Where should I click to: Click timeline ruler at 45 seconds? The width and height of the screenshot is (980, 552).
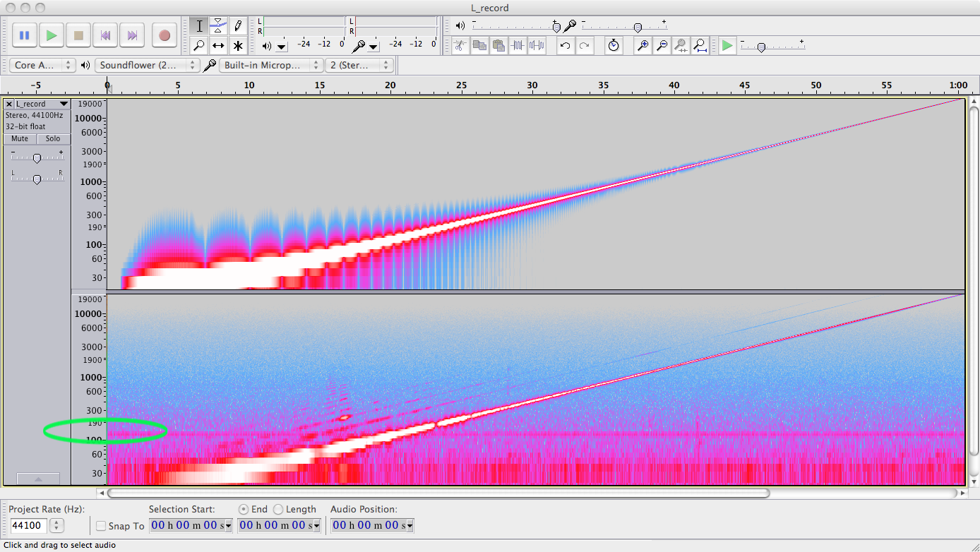745,85
